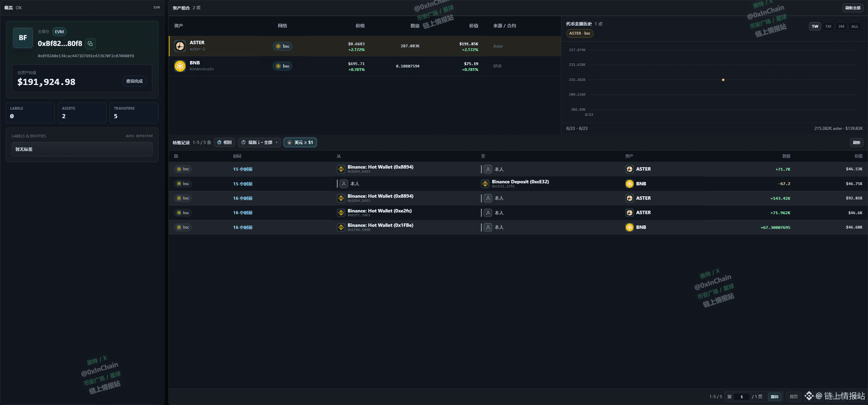The width and height of the screenshot is (868, 405).
Task: Click self user icon in +71.7K row recipient
Action: pos(488,169)
